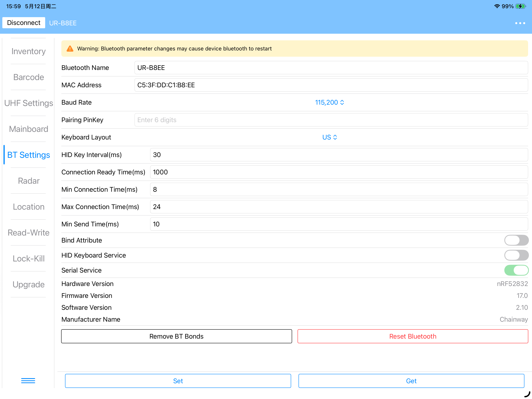Image resolution: width=532 pixels, height=399 pixels.
Task: Open the Read-Write tab
Action: 28,233
